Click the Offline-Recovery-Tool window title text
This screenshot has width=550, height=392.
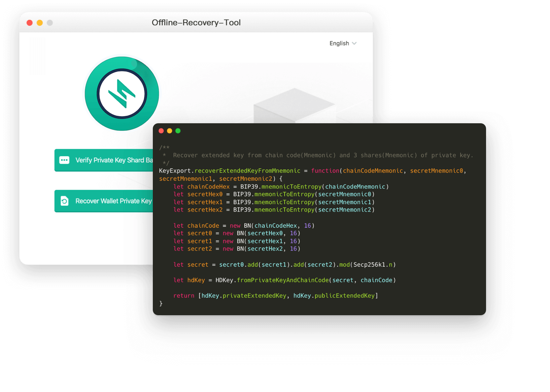(196, 23)
